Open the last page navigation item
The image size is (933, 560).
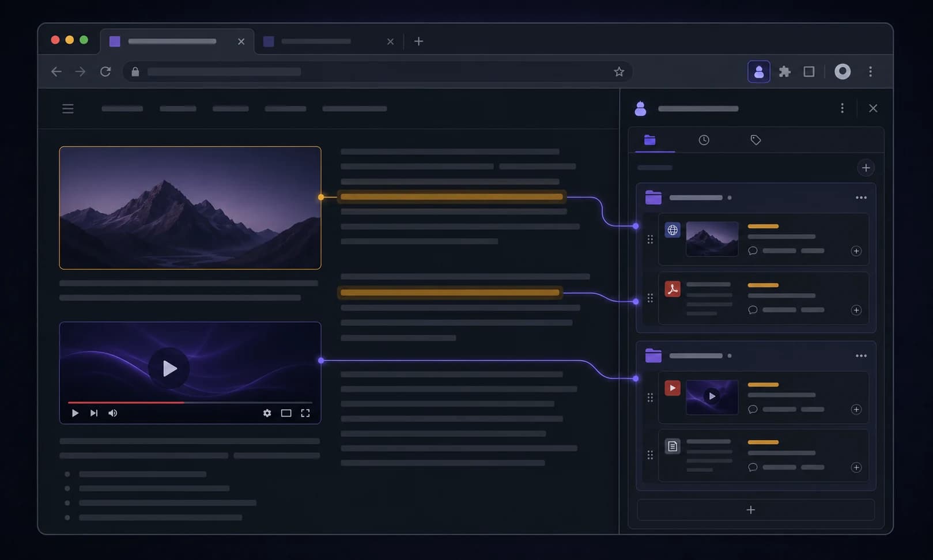point(354,108)
